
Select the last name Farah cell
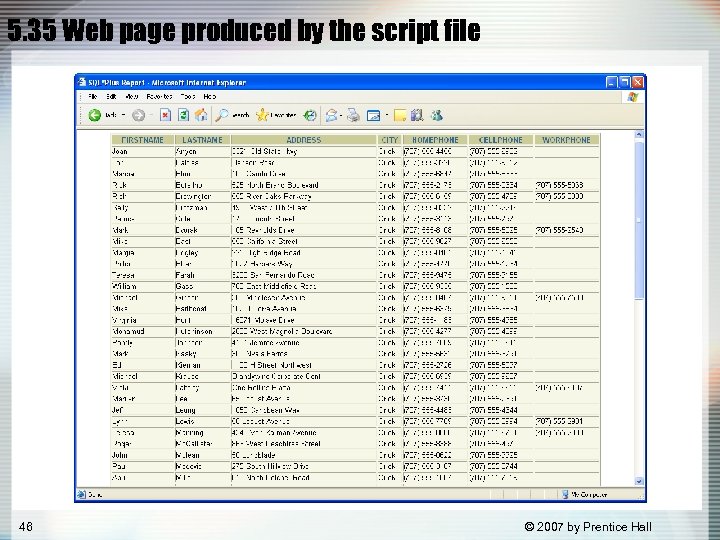coord(202,275)
